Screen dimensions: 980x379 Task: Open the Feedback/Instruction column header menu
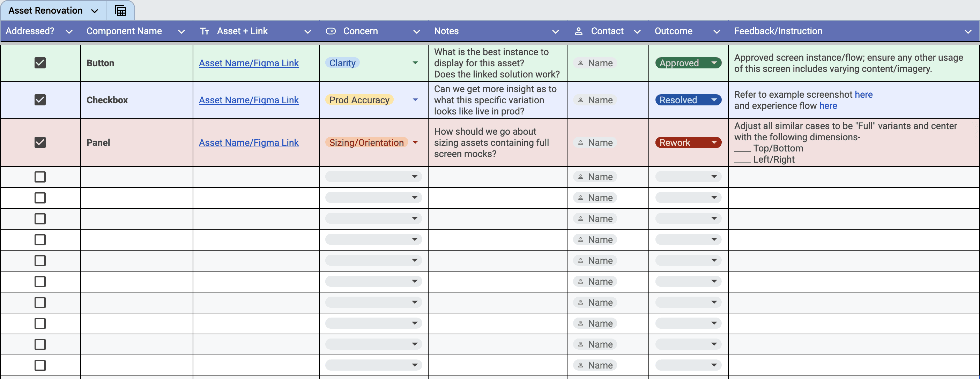pyautogui.click(x=968, y=31)
